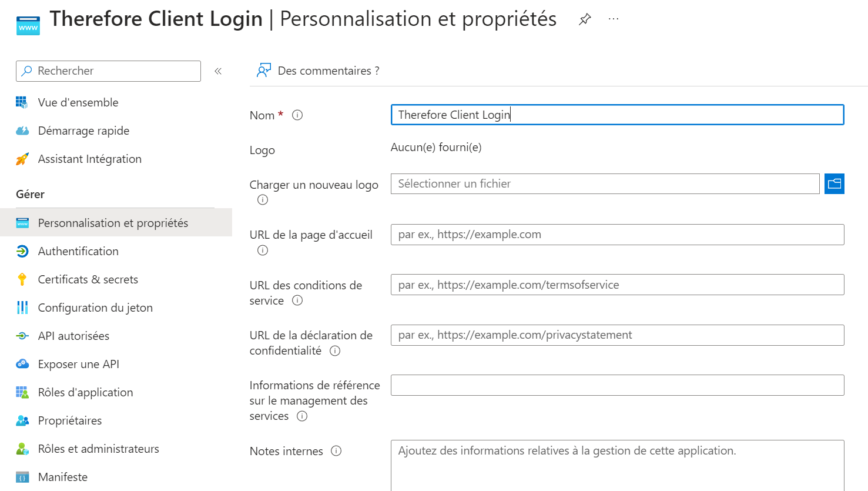Click the pin icon next to the title
868x491 pixels.
click(x=585, y=19)
